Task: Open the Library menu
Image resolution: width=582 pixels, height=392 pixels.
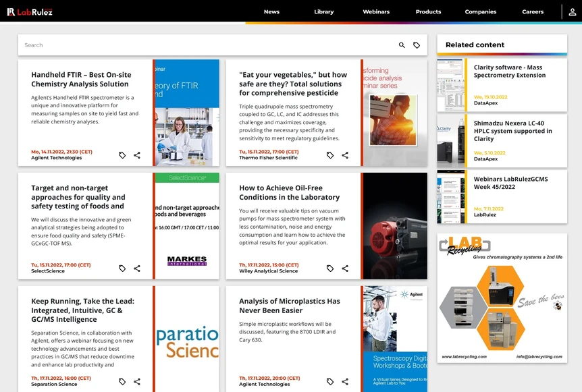Action: pyautogui.click(x=323, y=12)
